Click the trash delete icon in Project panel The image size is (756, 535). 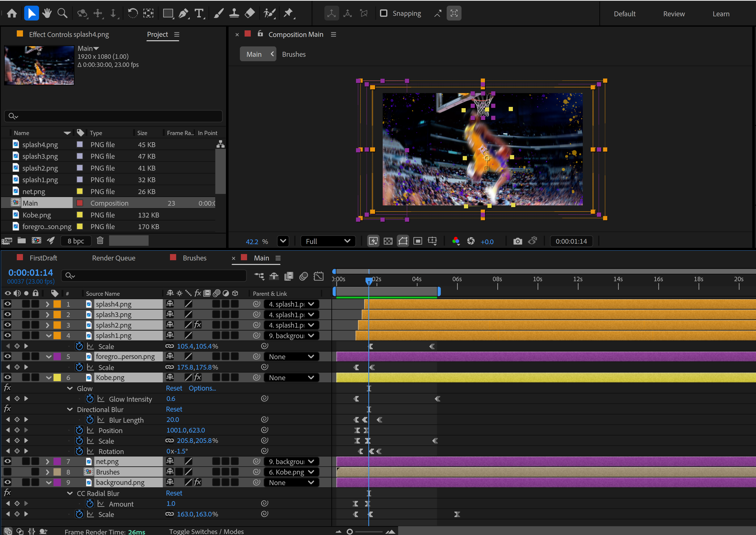point(100,240)
